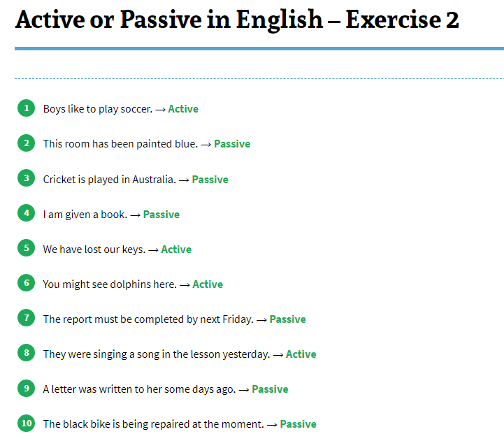504x448 pixels.
Task: Click the green number 10 badge
Action: [x=26, y=423]
